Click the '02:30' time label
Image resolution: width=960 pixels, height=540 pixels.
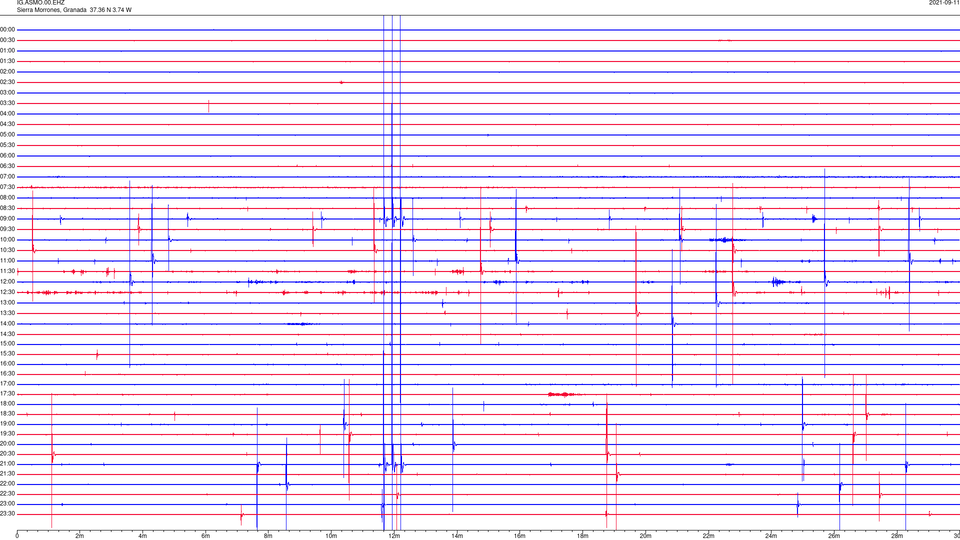[8, 82]
